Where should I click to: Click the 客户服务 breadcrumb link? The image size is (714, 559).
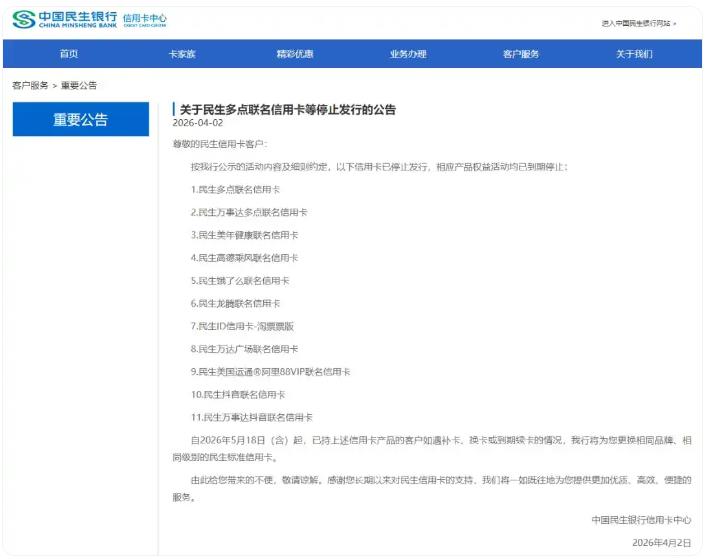[x=30, y=86]
